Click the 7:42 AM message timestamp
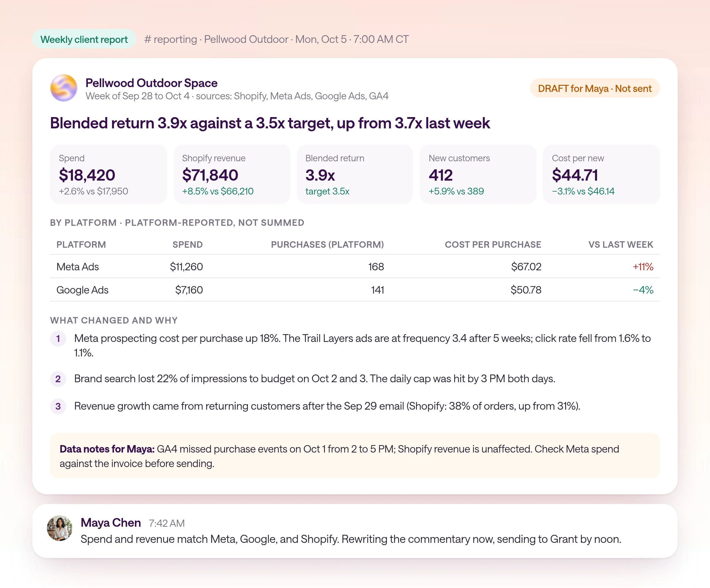Viewport: 710px width, 588px height. tap(167, 523)
